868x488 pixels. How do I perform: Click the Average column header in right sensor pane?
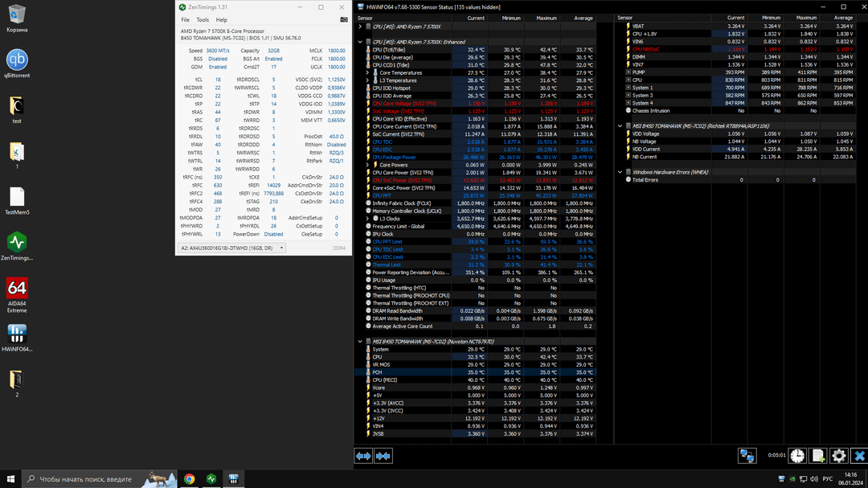(x=837, y=18)
